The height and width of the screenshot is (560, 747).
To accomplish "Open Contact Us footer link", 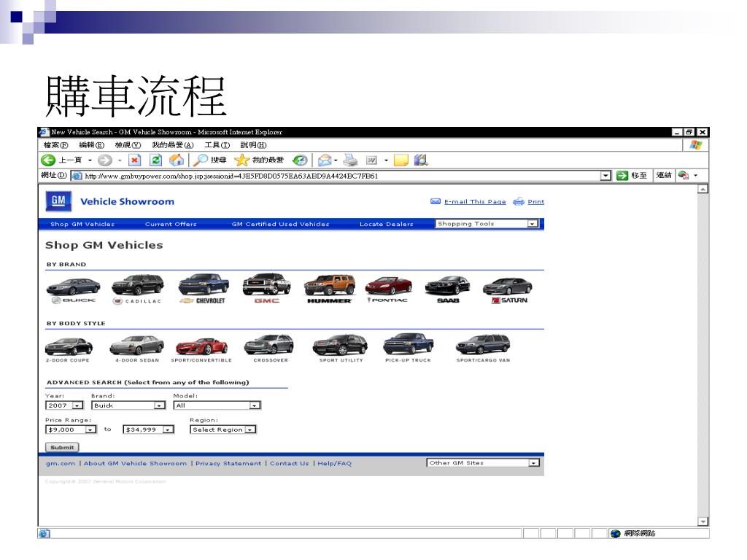I will coord(289,463).
